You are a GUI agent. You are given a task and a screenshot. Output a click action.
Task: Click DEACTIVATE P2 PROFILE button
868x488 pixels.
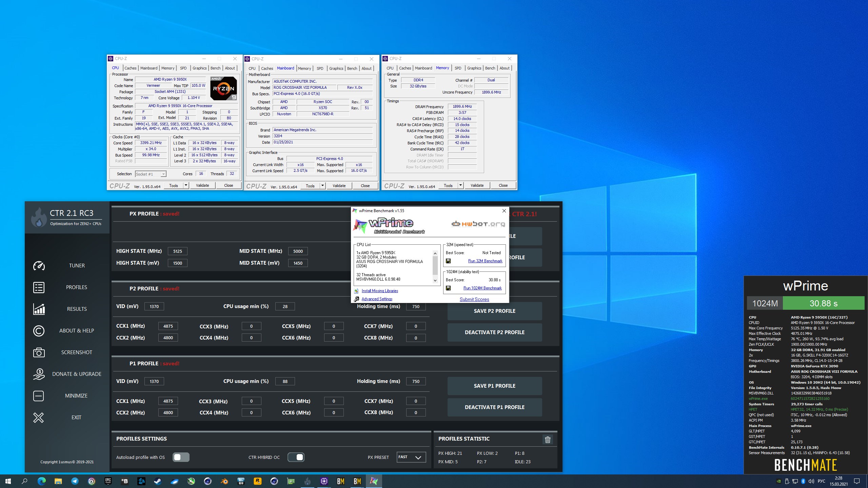tap(494, 332)
